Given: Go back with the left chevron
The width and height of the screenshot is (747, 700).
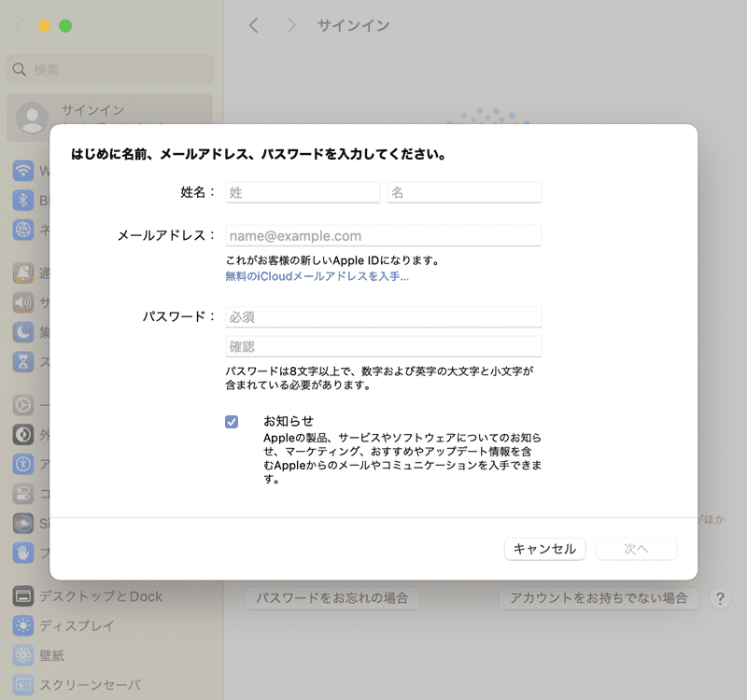Looking at the screenshot, I should pos(254,25).
